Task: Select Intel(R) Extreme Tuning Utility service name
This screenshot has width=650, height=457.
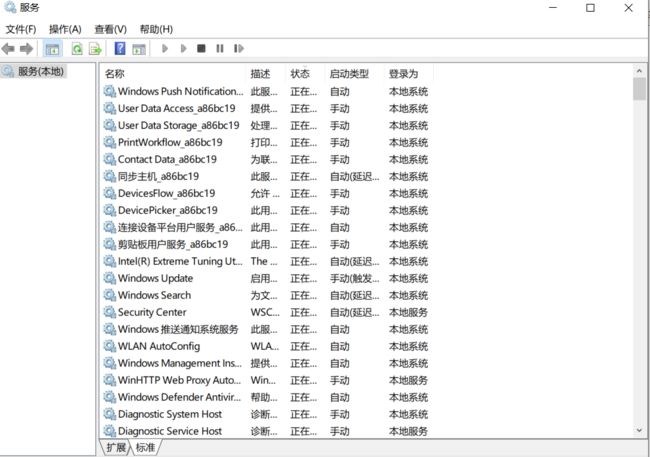Action: point(180,261)
